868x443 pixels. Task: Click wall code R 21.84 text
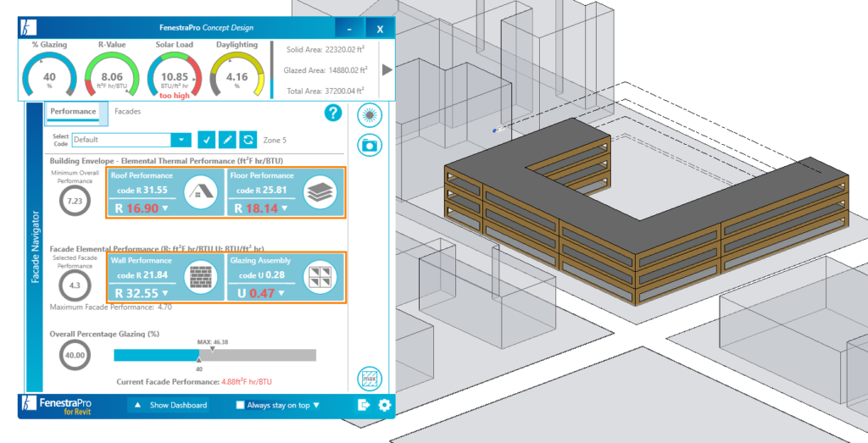pos(142,275)
